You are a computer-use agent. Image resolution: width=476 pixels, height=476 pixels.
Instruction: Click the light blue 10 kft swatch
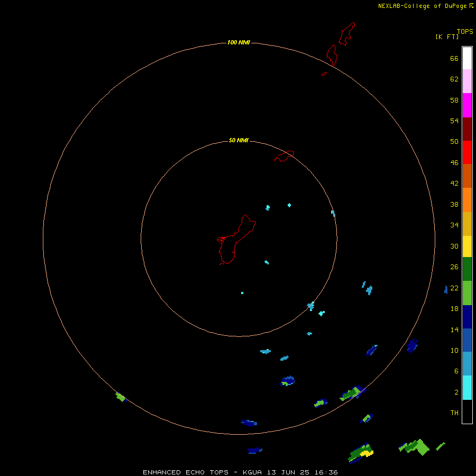coord(467,364)
